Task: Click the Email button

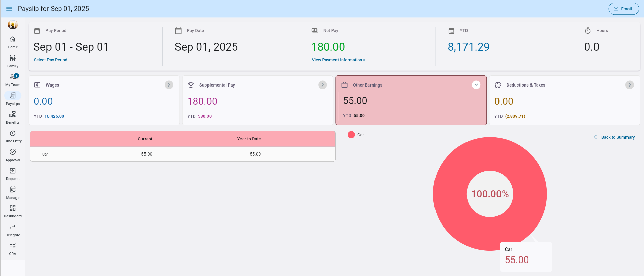Action: (623, 9)
